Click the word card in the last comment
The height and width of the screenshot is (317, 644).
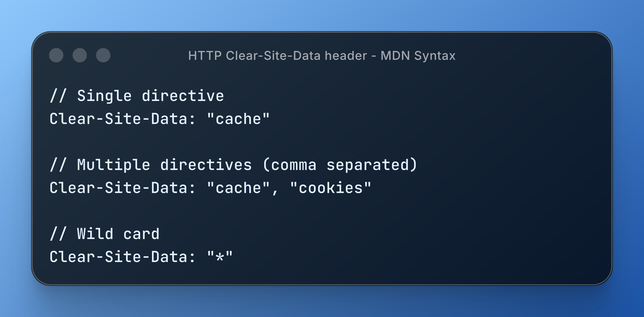[x=141, y=234]
